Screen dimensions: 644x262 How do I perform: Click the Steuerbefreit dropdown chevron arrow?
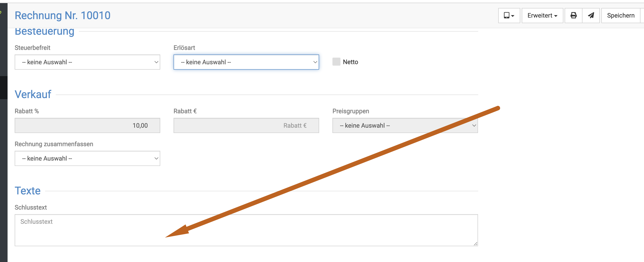click(156, 62)
